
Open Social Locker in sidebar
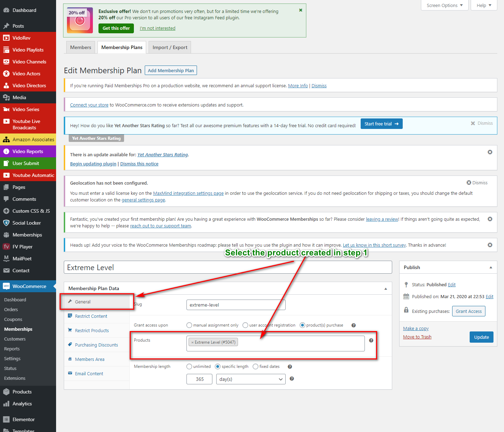(27, 223)
